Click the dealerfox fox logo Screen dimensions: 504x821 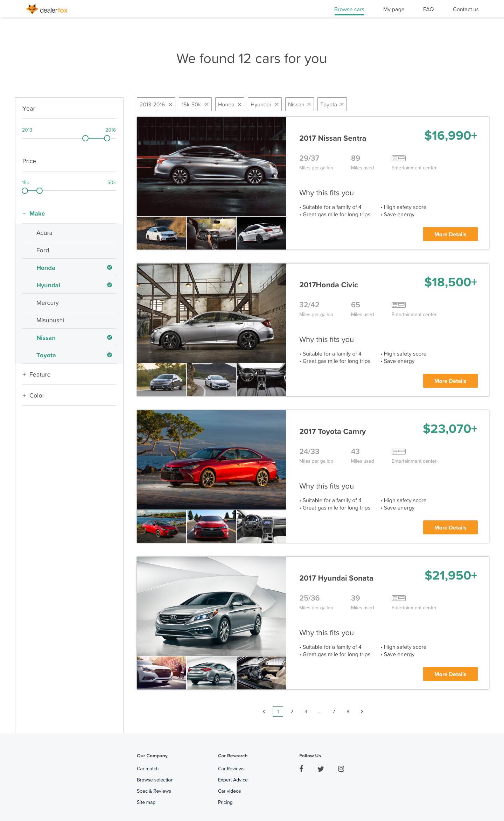point(32,9)
